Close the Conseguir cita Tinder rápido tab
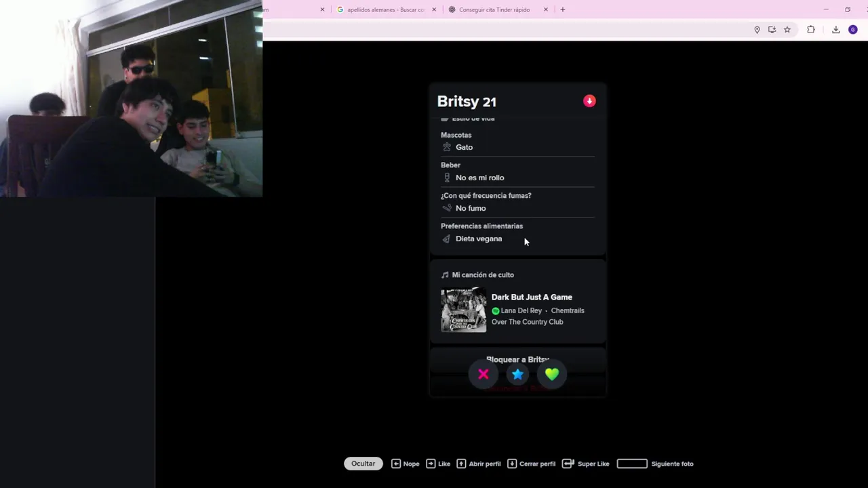Viewport: 868px width, 488px height. (x=546, y=9)
